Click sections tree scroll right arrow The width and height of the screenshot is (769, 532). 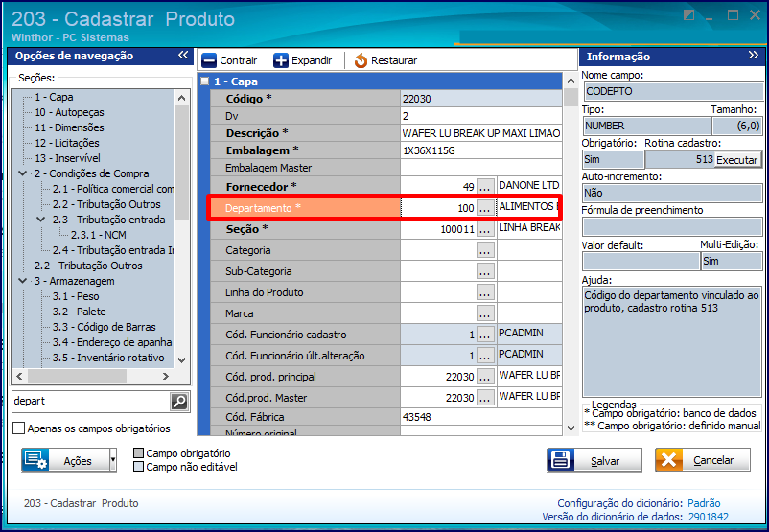(x=166, y=376)
